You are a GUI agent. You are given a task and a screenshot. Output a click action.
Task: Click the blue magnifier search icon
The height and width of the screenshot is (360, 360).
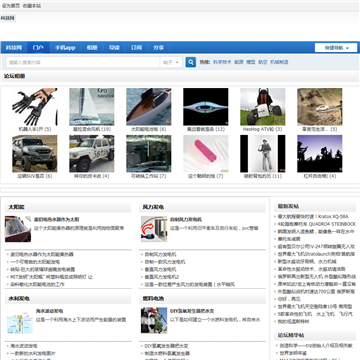[x=191, y=62]
